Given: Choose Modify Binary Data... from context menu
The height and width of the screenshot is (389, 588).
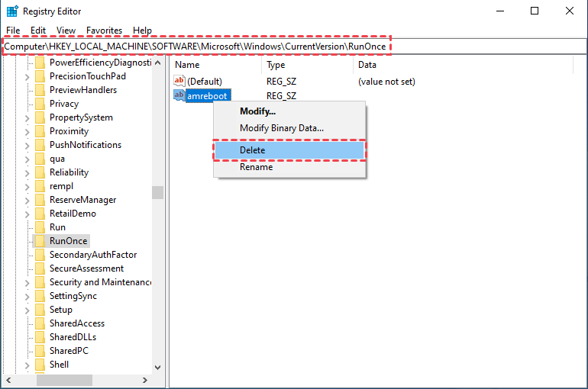Looking at the screenshot, I should pyautogui.click(x=289, y=128).
